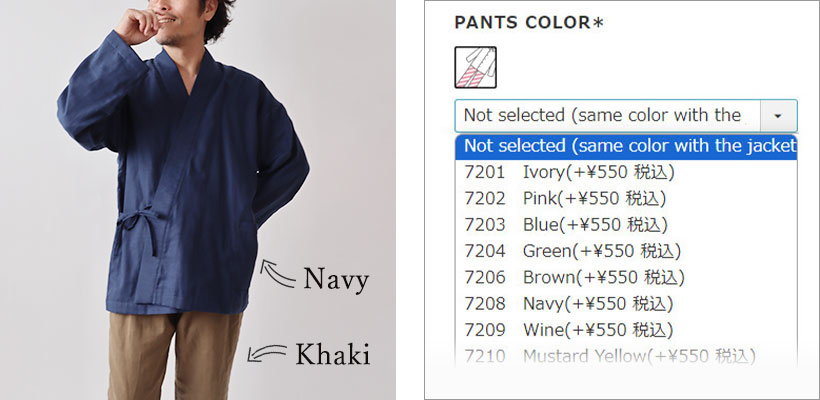
Task: Click the arrow pointing to the jacket
Action: pyautogui.click(x=275, y=272)
